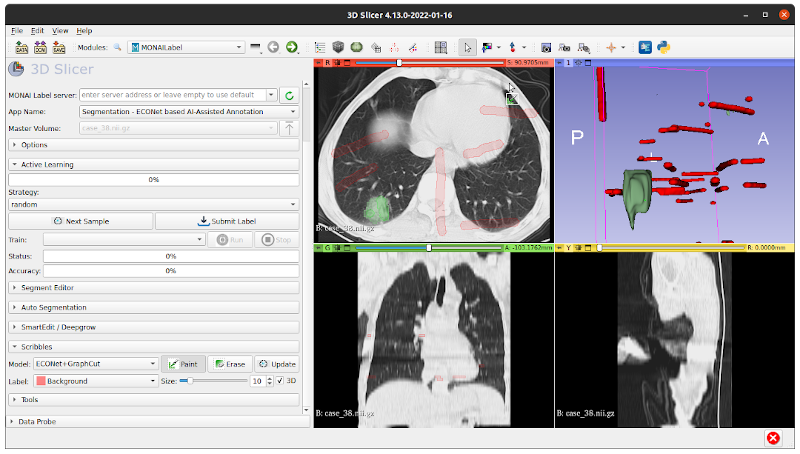This screenshot has height=454, width=800.
Task: Click the Submit Label button
Action: click(x=227, y=221)
